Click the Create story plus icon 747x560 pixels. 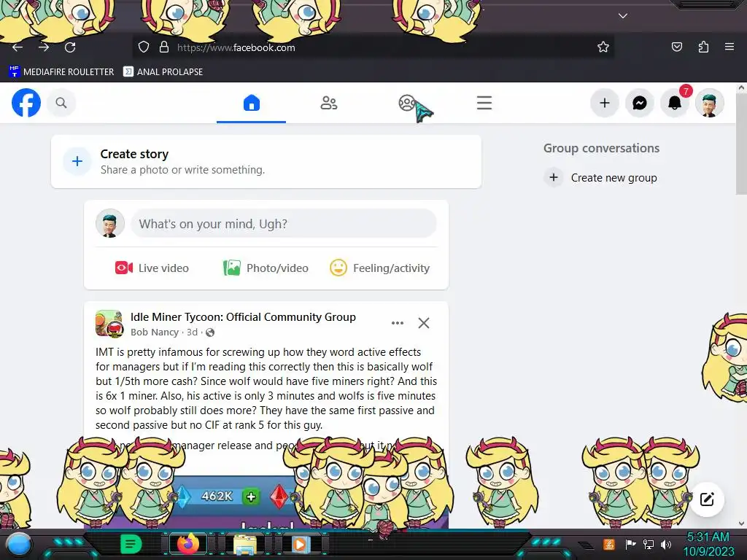click(77, 161)
